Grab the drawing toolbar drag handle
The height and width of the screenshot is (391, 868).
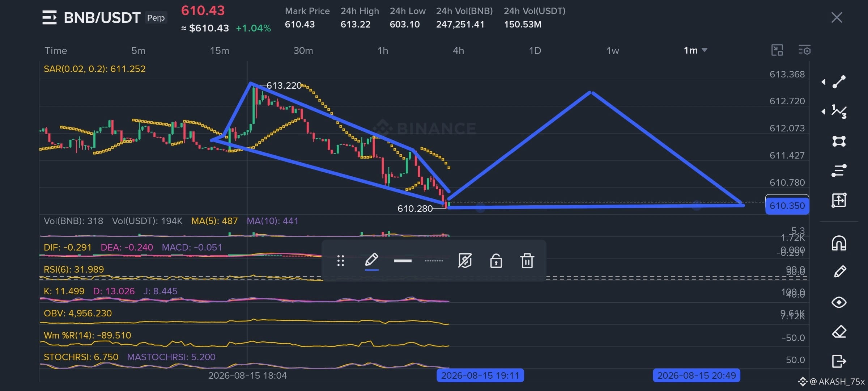pyautogui.click(x=340, y=261)
